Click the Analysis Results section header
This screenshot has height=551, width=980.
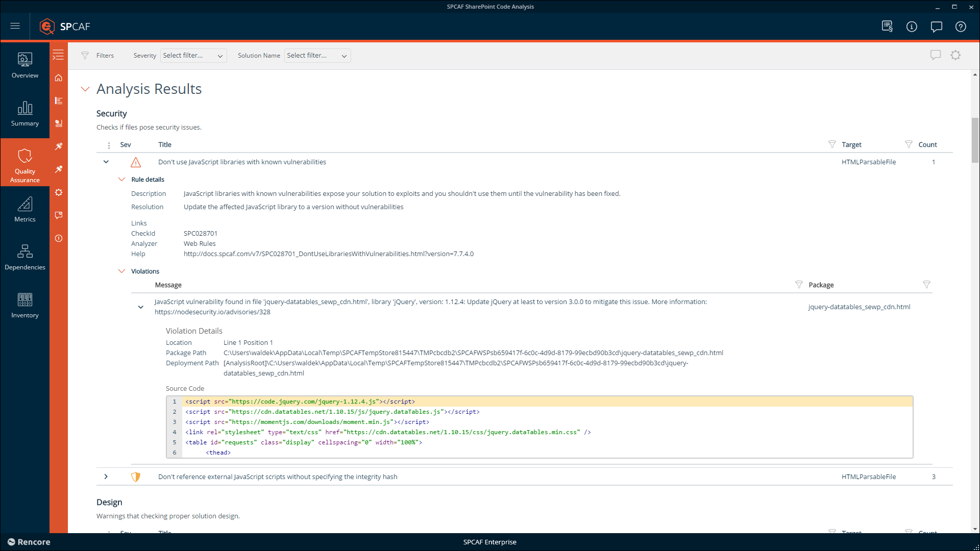click(149, 88)
